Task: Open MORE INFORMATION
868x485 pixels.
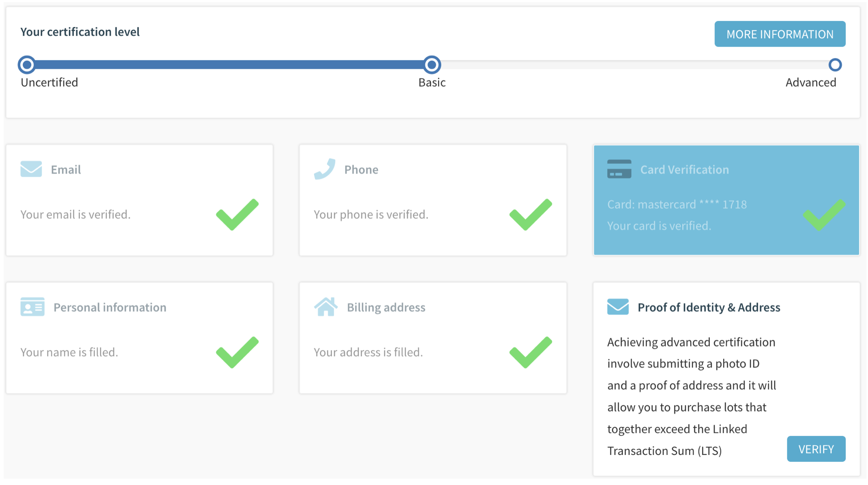Action: (x=780, y=34)
